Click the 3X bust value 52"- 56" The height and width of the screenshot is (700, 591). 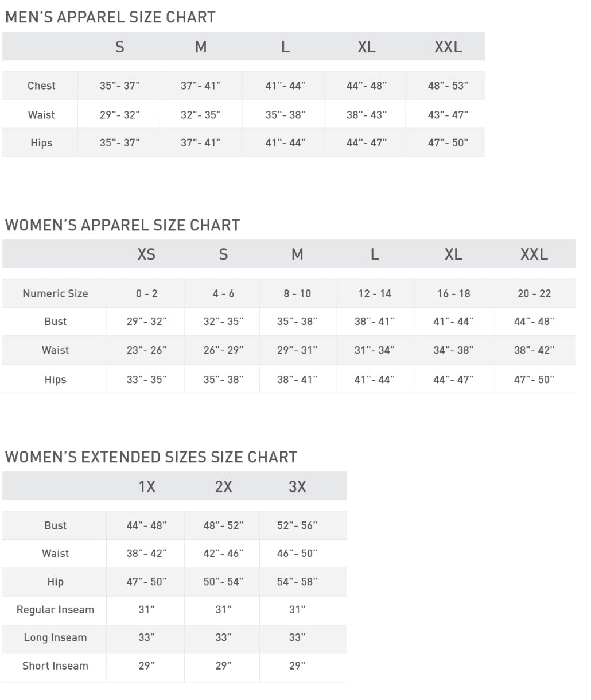pos(297,525)
